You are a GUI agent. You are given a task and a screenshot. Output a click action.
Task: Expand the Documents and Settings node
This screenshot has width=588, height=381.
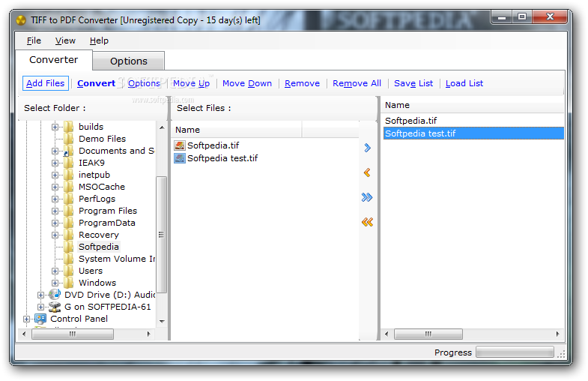55,151
